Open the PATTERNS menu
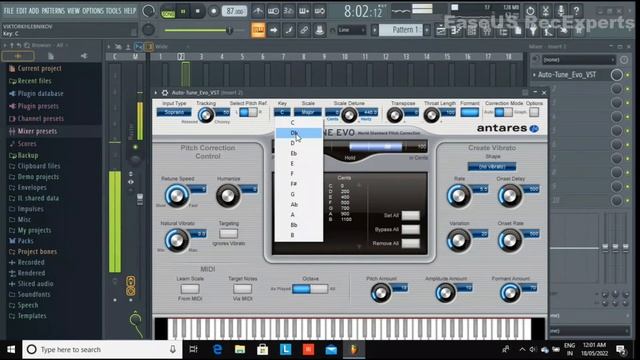The image size is (640, 360). click(53, 11)
